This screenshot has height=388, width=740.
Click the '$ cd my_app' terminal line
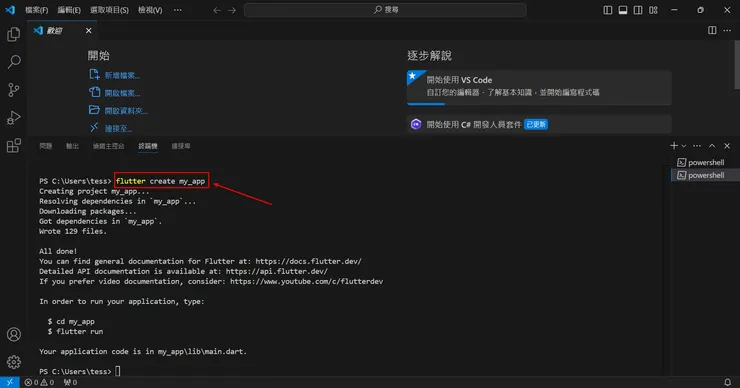[x=71, y=321]
